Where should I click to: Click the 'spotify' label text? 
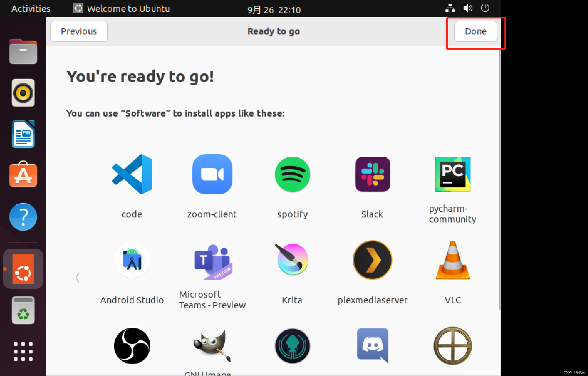(292, 215)
